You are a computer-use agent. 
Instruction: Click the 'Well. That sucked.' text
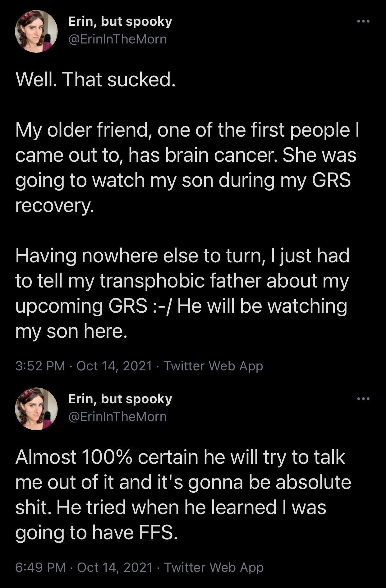[96, 80]
